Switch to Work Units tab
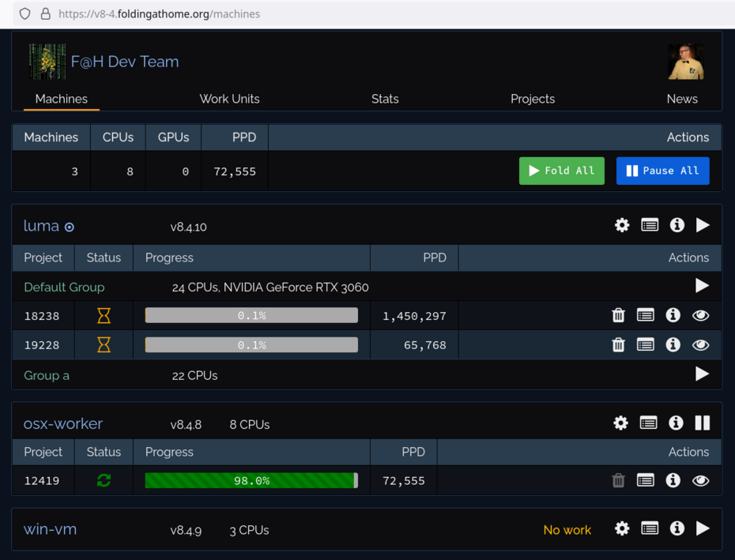The height and width of the screenshot is (560, 735). tap(230, 99)
